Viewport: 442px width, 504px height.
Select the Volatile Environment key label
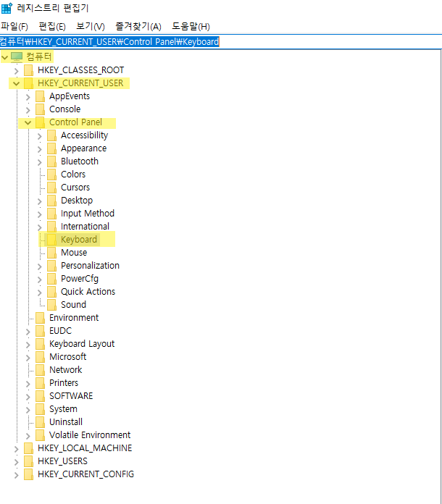click(90, 435)
